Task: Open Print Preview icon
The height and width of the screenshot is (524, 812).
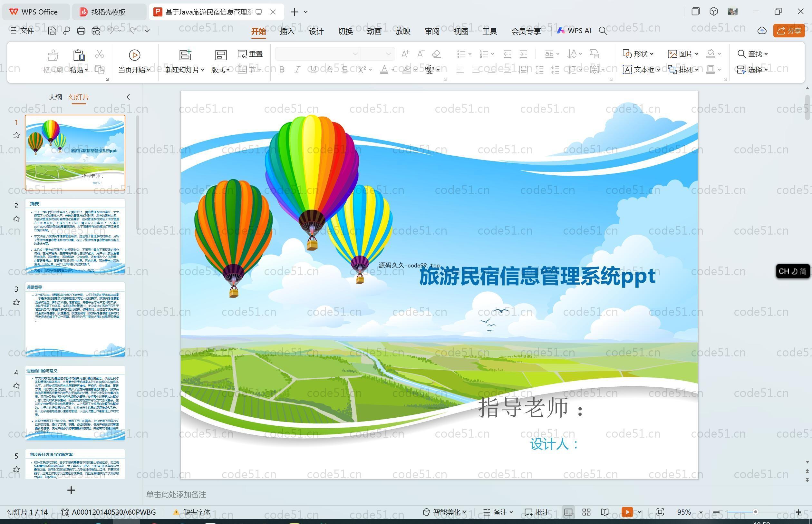Action: [x=96, y=31]
